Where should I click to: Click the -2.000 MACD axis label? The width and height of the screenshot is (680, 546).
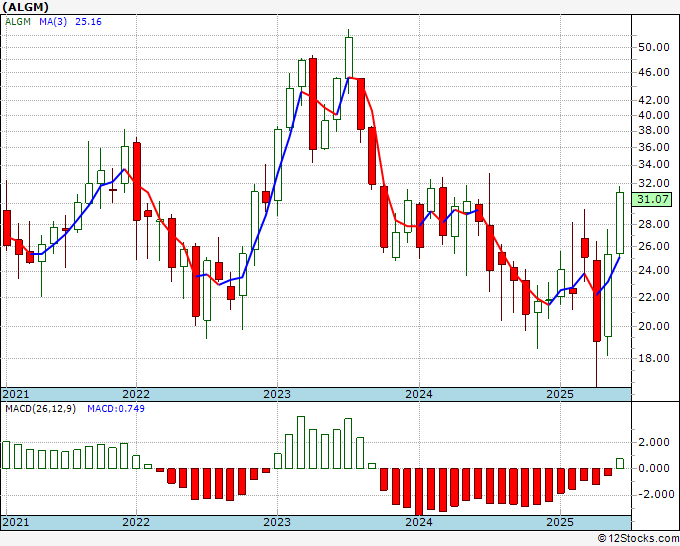click(x=656, y=494)
